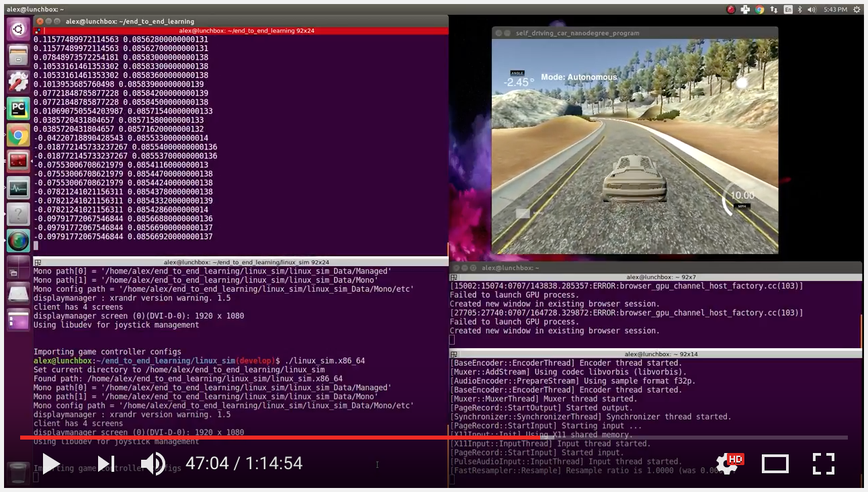Click the grid icon of the linux_sim pane
The height and width of the screenshot is (492, 868).
[x=37, y=262]
